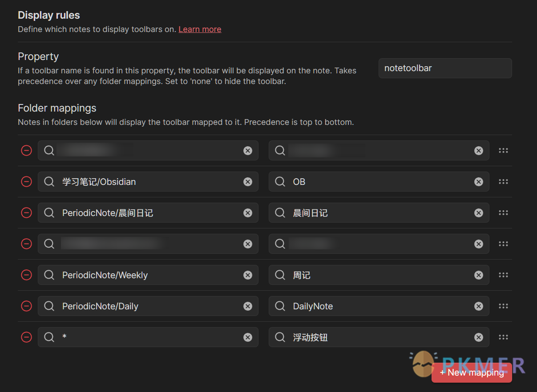Image resolution: width=537 pixels, height=392 pixels.
Task: Focus the notetoolbar property input
Action: click(445, 68)
